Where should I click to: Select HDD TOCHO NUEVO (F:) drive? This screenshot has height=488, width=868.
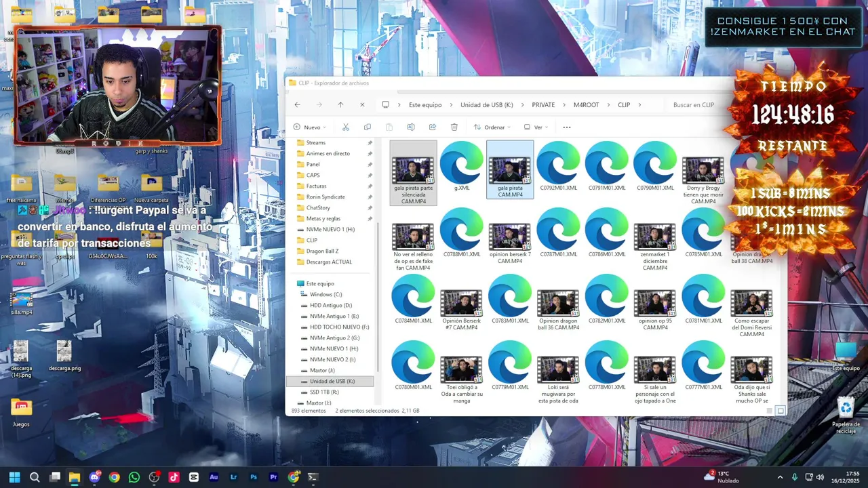tap(339, 327)
